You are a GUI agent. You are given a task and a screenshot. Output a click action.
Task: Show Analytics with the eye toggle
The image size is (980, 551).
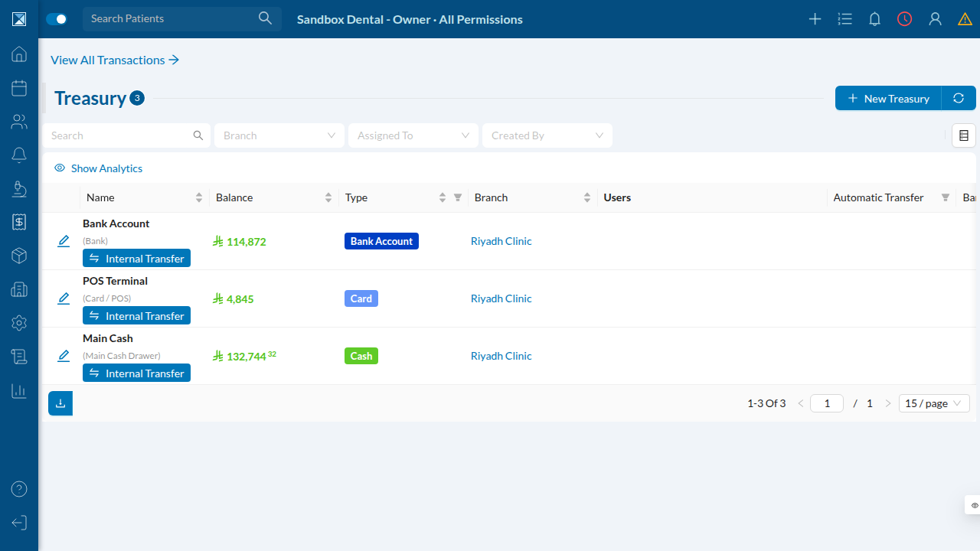pos(98,168)
